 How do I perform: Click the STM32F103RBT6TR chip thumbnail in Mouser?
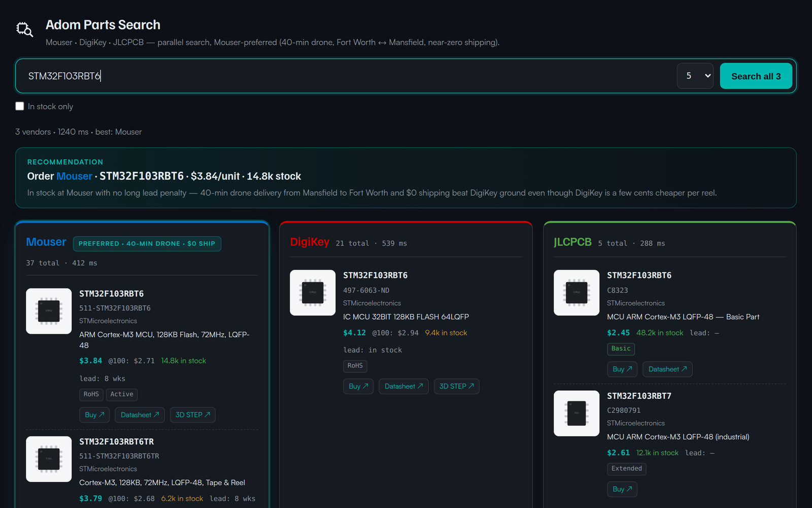tap(49, 459)
